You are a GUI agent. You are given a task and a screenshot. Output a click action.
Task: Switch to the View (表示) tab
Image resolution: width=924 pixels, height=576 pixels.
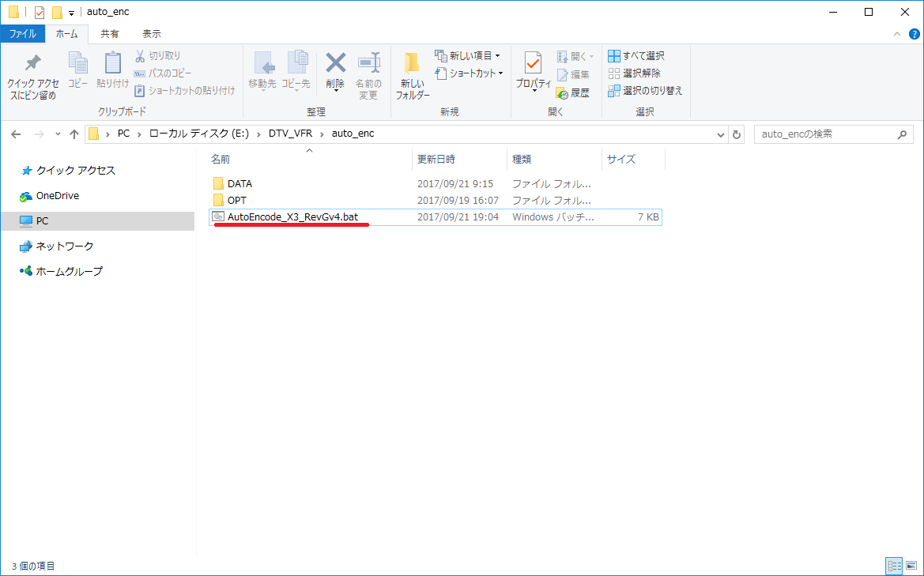click(x=152, y=33)
